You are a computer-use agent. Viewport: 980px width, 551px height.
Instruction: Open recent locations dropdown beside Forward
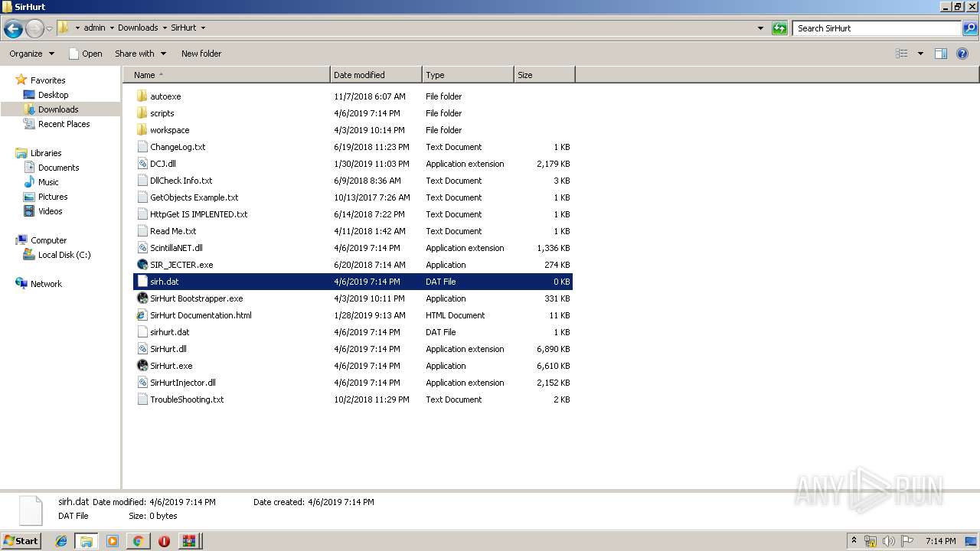[x=50, y=28]
